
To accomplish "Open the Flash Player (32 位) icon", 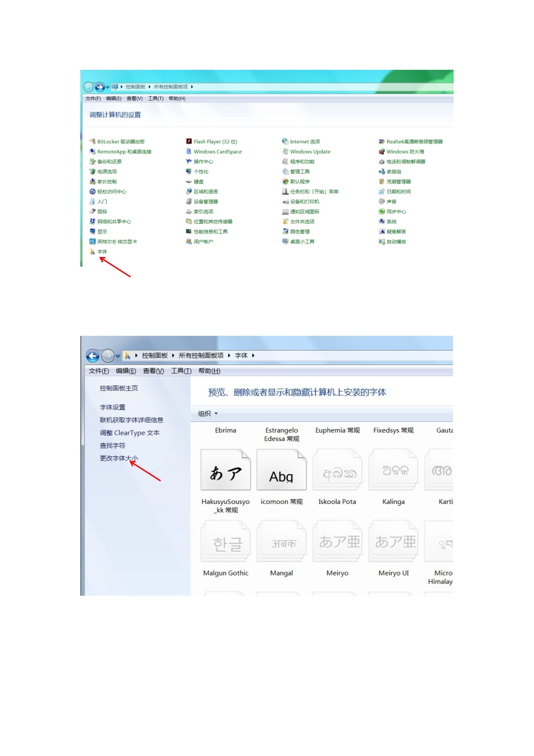I will (x=189, y=142).
